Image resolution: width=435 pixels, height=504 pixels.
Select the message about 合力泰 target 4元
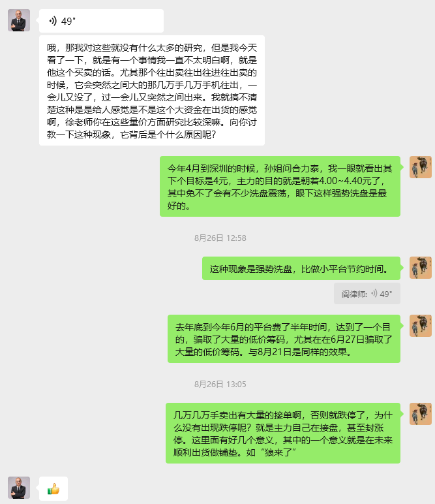280,187
